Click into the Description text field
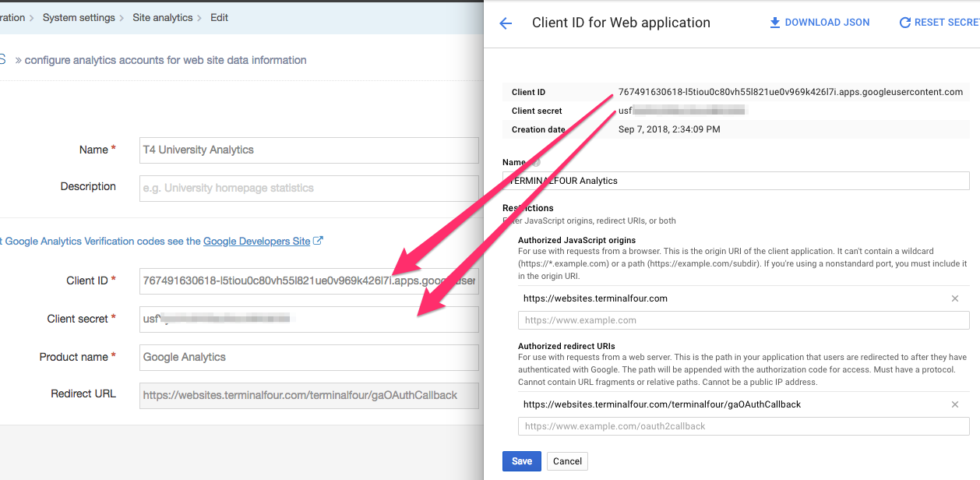 point(308,188)
